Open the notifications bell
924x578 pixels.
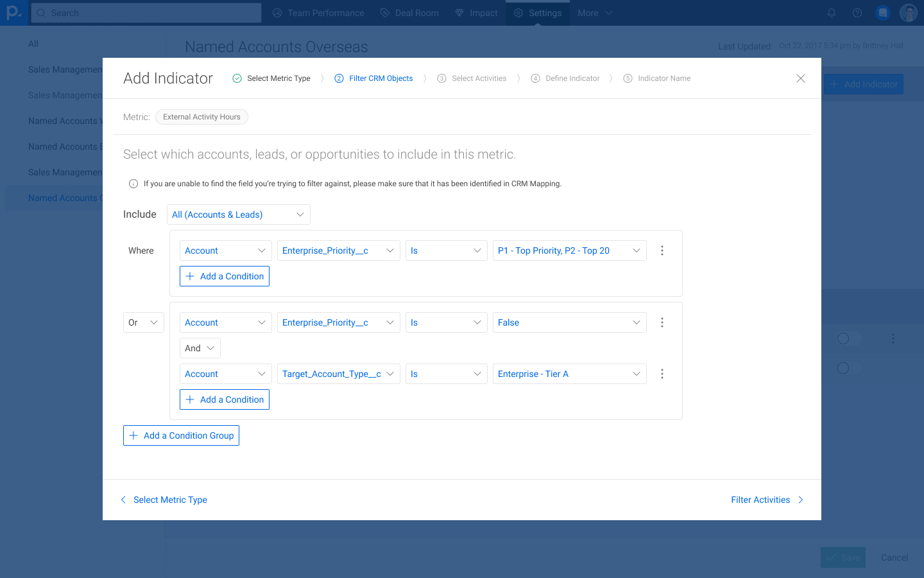tap(831, 13)
